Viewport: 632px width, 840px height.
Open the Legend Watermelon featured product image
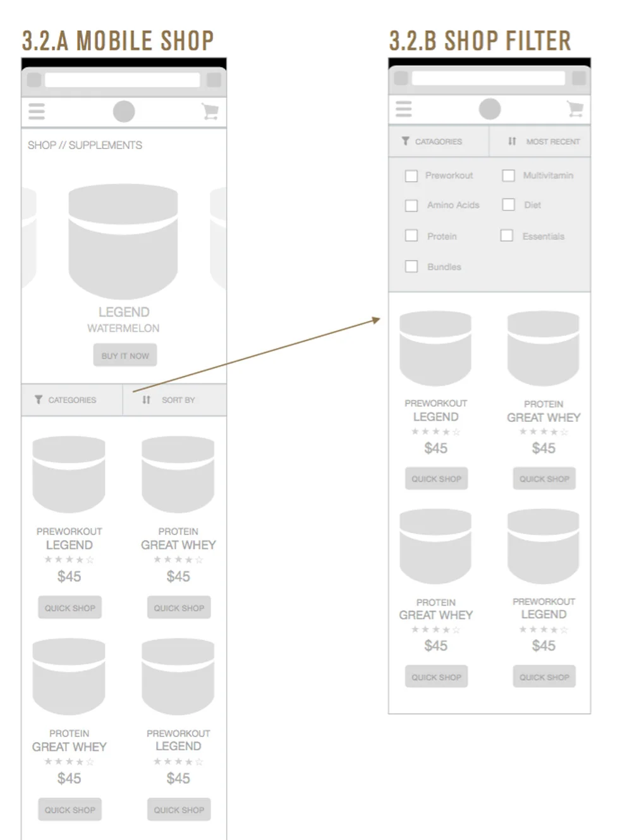coord(123,241)
